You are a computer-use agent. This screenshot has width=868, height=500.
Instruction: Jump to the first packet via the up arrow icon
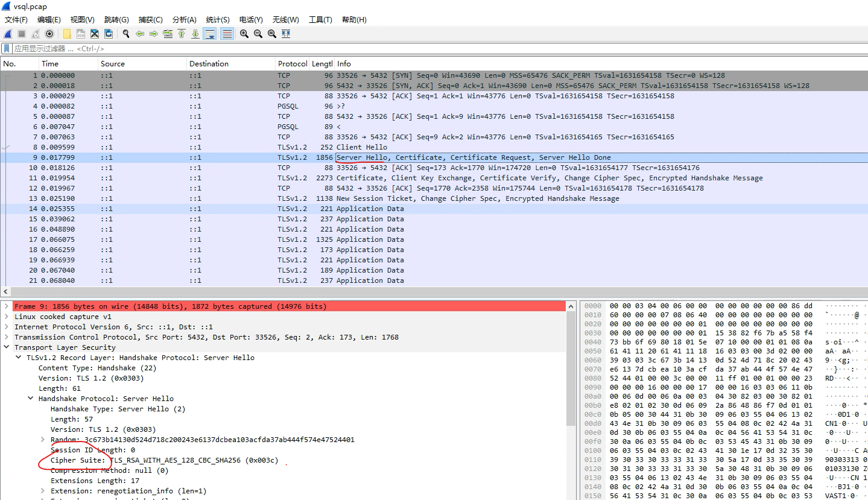[x=182, y=34]
